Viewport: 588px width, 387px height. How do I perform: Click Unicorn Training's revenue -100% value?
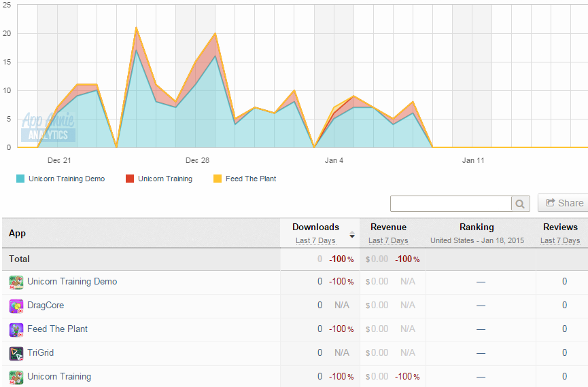coord(407,377)
